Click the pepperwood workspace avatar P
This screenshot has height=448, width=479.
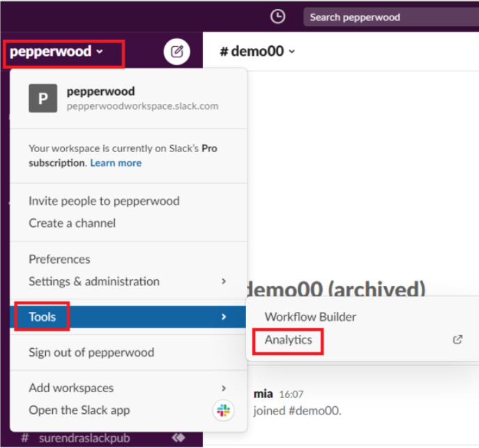43,98
